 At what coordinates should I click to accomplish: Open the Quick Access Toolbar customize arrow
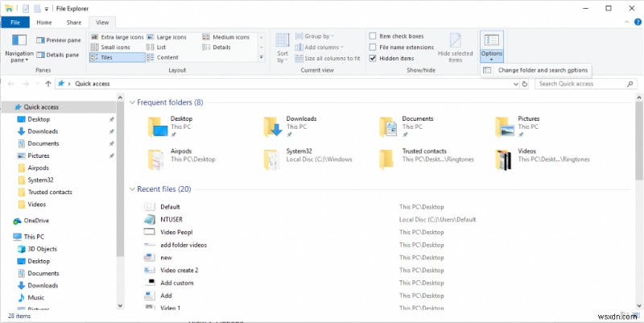tap(47, 9)
